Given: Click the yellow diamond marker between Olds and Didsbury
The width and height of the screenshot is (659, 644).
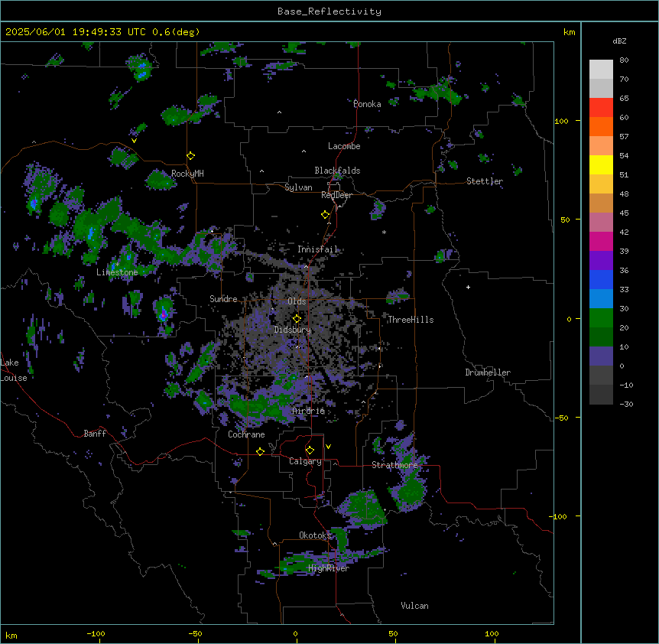Looking at the screenshot, I should pos(297,319).
